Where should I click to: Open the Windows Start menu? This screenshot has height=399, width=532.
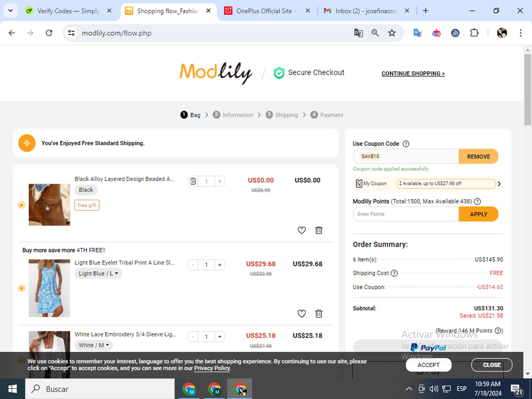pos(12,389)
